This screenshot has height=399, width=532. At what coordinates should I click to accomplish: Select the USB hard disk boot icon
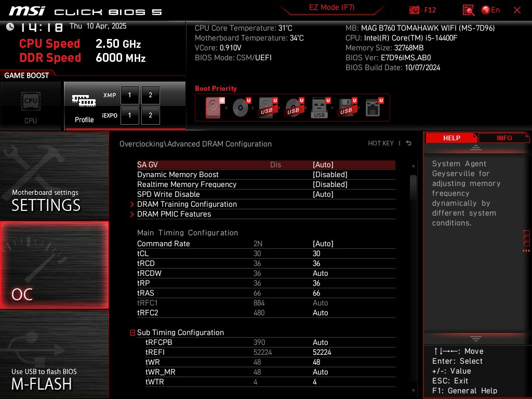pos(268,108)
